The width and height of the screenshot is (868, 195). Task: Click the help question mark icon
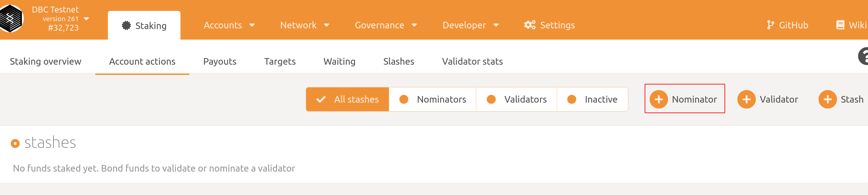863,56
